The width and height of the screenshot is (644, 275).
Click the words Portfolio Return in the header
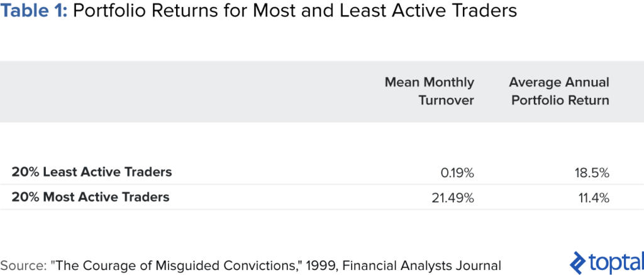click(560, 100)
